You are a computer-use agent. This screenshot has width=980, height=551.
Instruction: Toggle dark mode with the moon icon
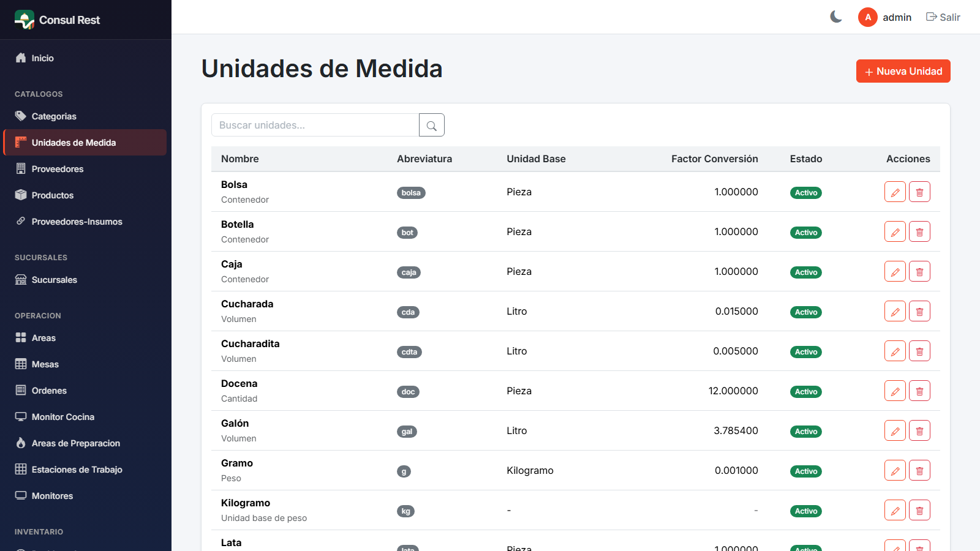click(836, 17)
